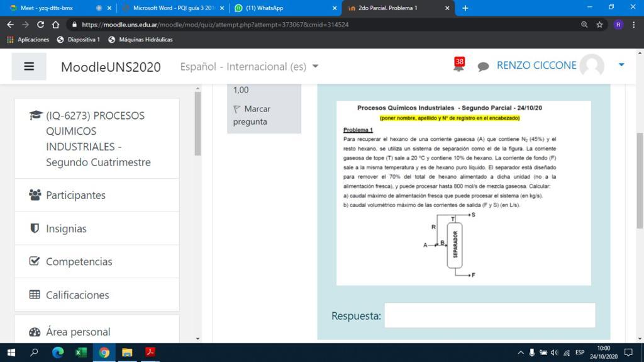The width and height of the screenshot is (644, 362).
Task: Launch Excel from the Windows taskbar
Action: click(81, 353)
